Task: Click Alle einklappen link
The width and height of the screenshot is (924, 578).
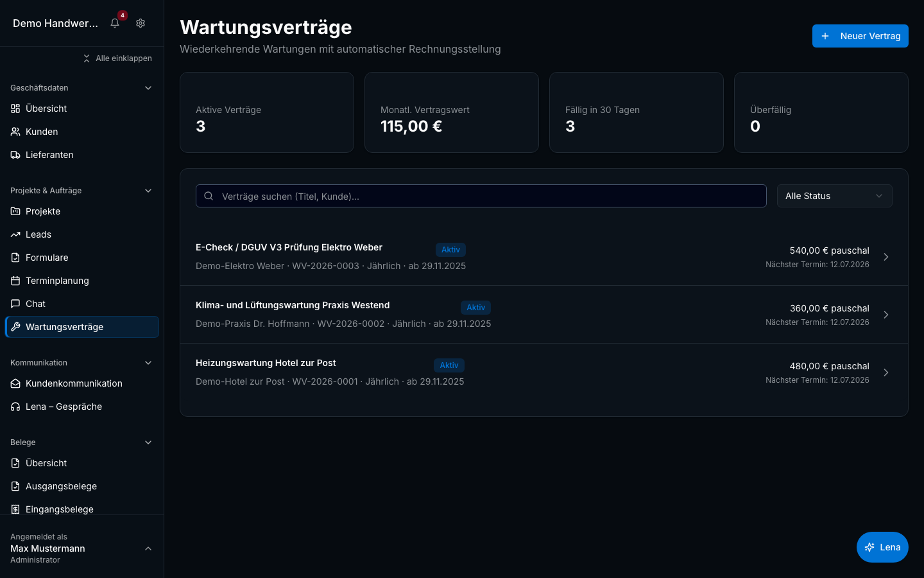Action: [117, 58]
